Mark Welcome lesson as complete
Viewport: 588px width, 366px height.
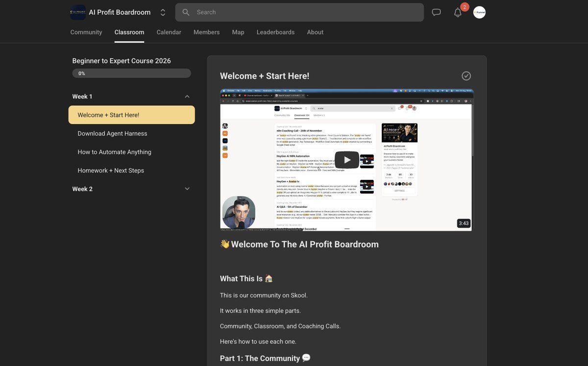click(x=466, y=76)
